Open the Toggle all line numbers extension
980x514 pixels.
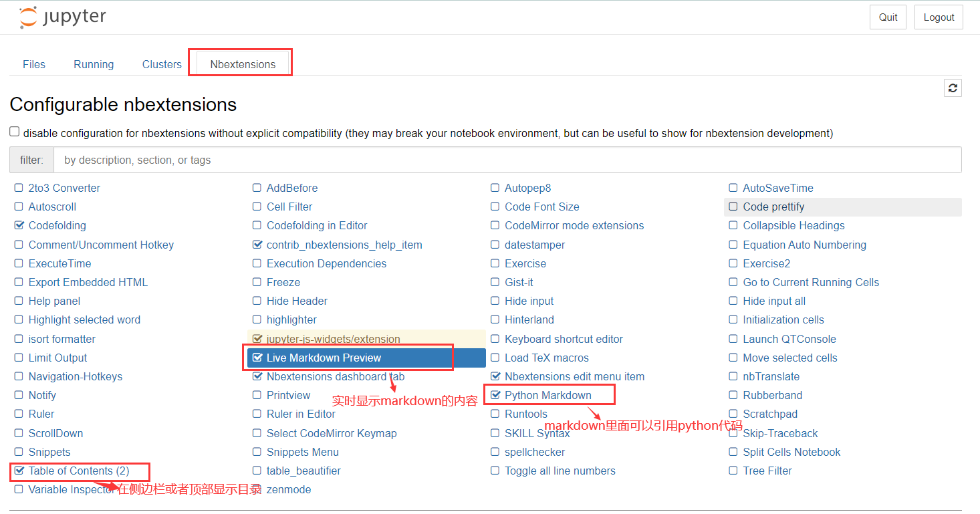[560, 471]
